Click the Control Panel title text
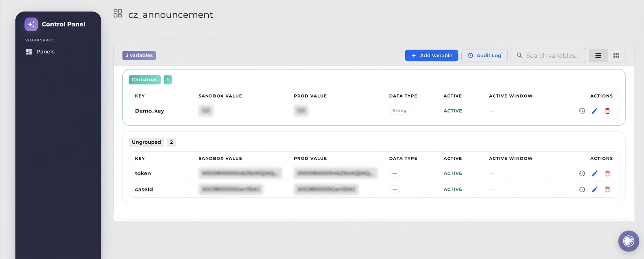The width and height of the screenshot is (644, 259). (x=64, y=24)
